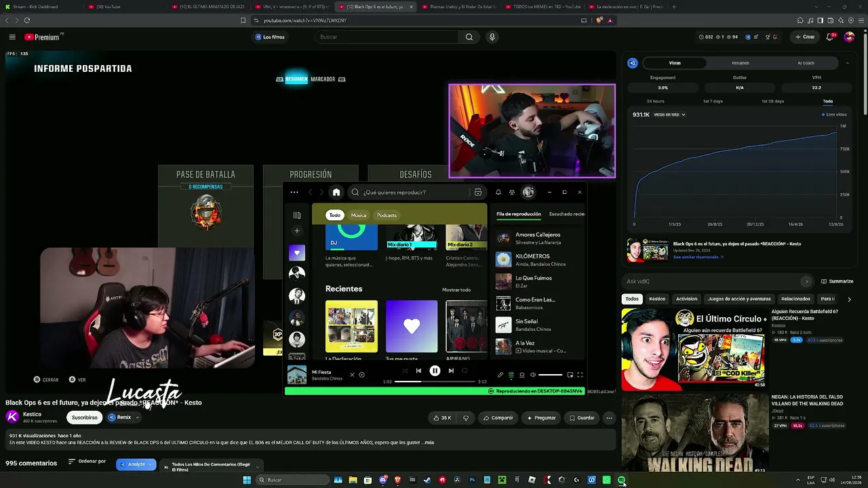Switch to Fila de reproducción tab
Screen dimensions: 868x488
pos(519,214)
